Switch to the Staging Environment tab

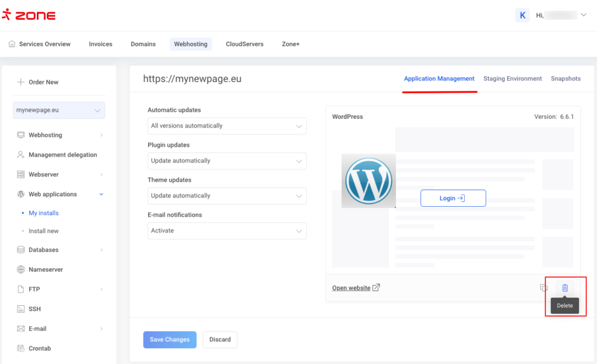[x=512, y=79]
